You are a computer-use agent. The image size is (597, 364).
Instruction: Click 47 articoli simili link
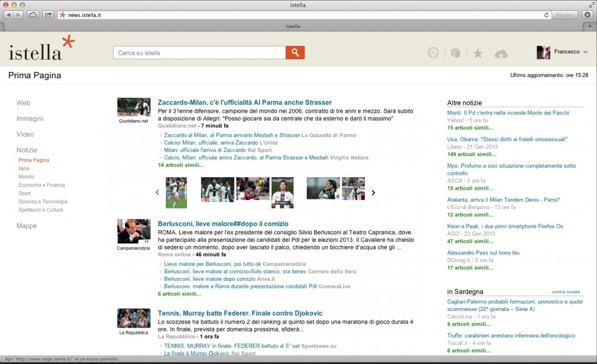click(x=470, y=241)
